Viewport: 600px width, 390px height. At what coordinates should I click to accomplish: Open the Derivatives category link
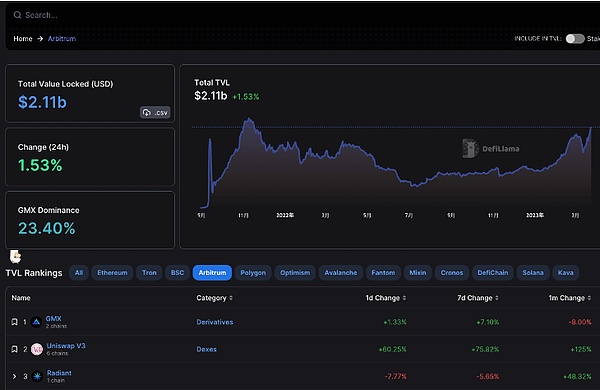(x=215, y=322)
